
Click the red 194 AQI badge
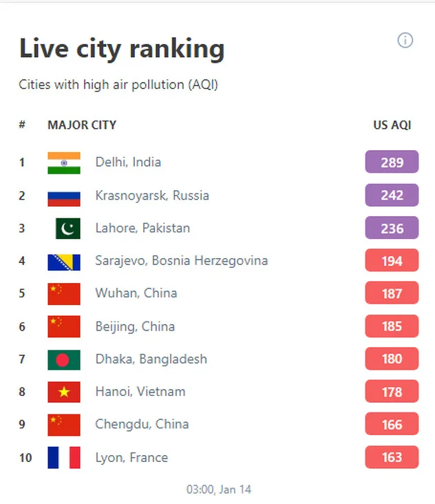click(392, 261)
